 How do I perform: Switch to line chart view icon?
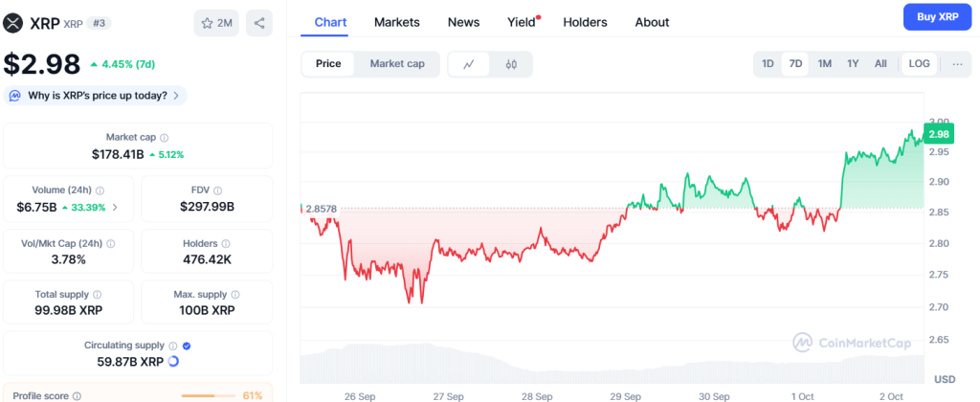[x=469, y=64]
